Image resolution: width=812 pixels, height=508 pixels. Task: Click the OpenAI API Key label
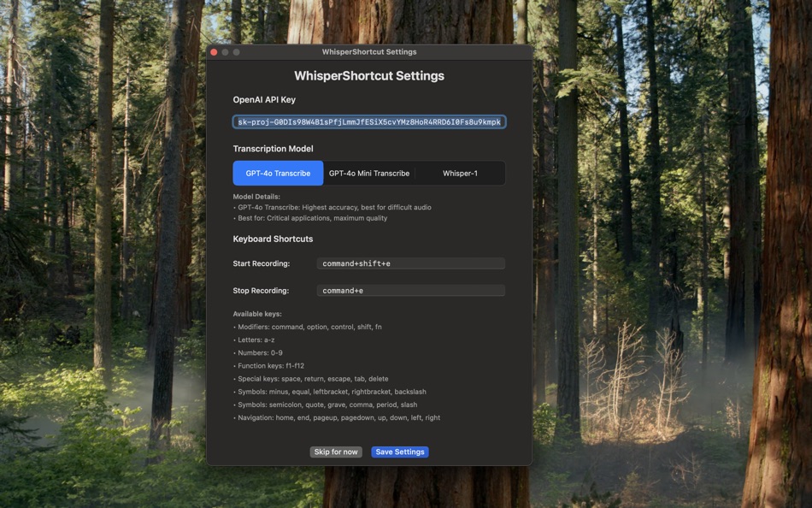click(x=264, y=99)
